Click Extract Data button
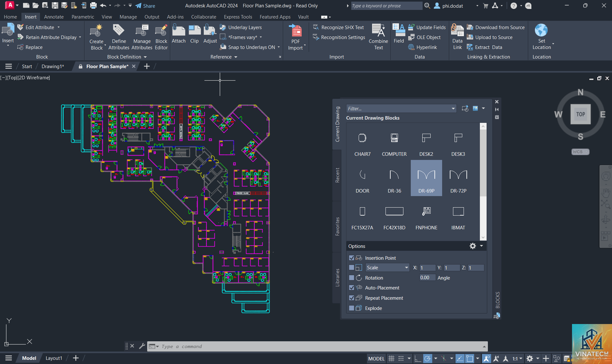 point(484,47)
